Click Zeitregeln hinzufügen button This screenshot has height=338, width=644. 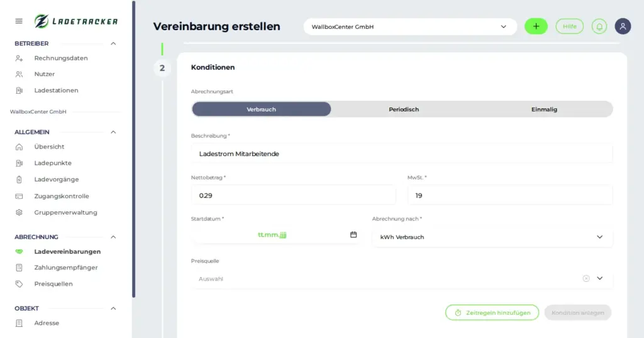[492, 313]
